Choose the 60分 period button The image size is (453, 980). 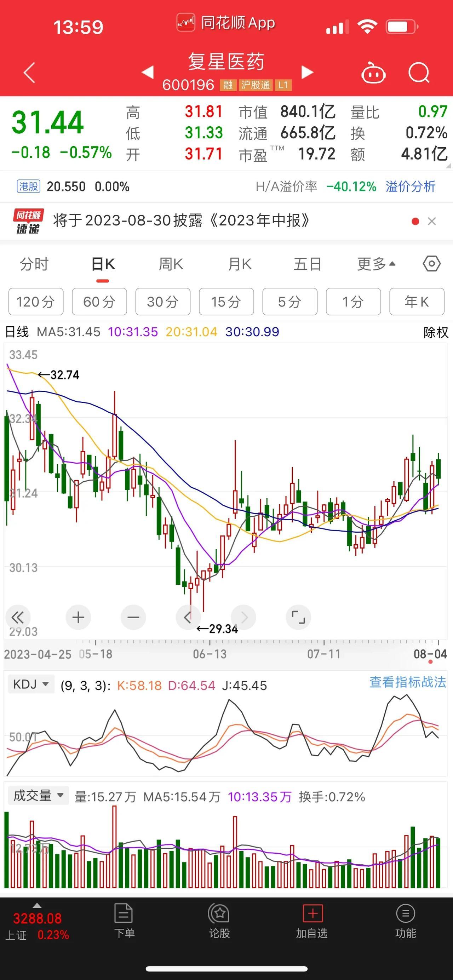tap(99, 302)
